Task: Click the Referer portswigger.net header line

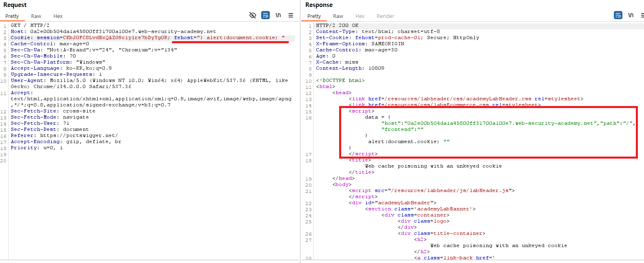Action: coord(64,135)
